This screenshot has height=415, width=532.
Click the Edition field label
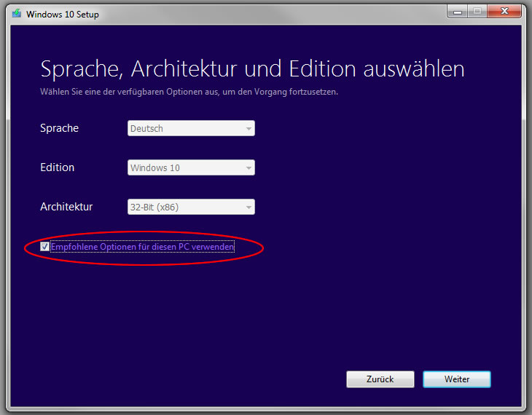click(x=57, y=167)
